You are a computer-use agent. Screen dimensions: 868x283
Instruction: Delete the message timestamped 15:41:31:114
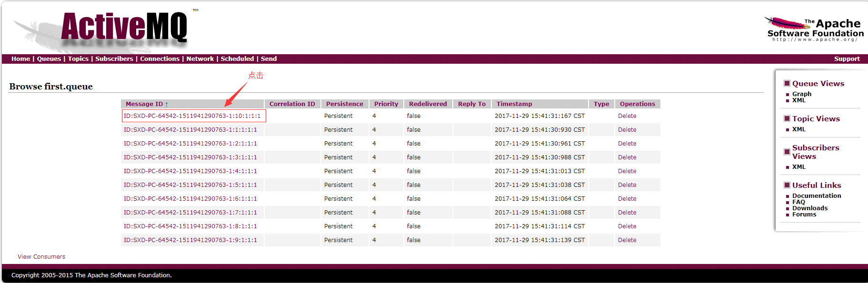pos(627,226)
